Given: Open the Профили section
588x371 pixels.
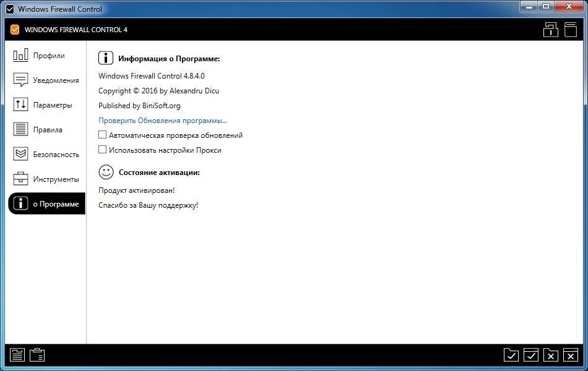Looking at the screenshot, I should (46, 56).
